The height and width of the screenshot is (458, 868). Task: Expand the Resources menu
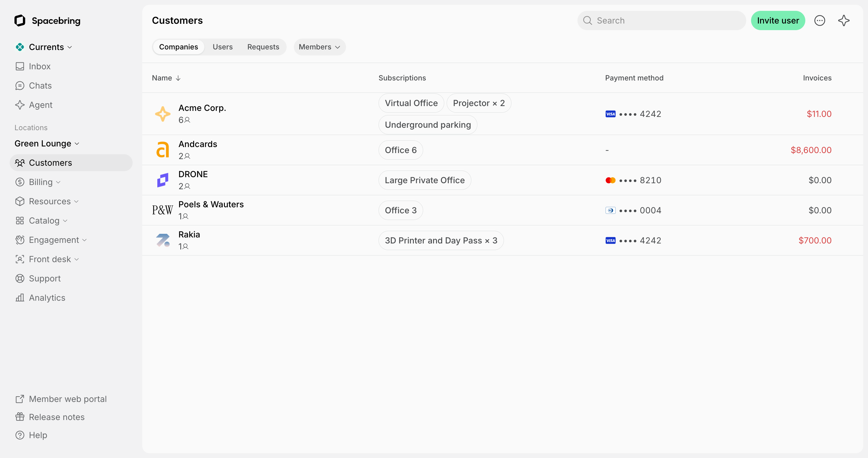coord(47,201)
